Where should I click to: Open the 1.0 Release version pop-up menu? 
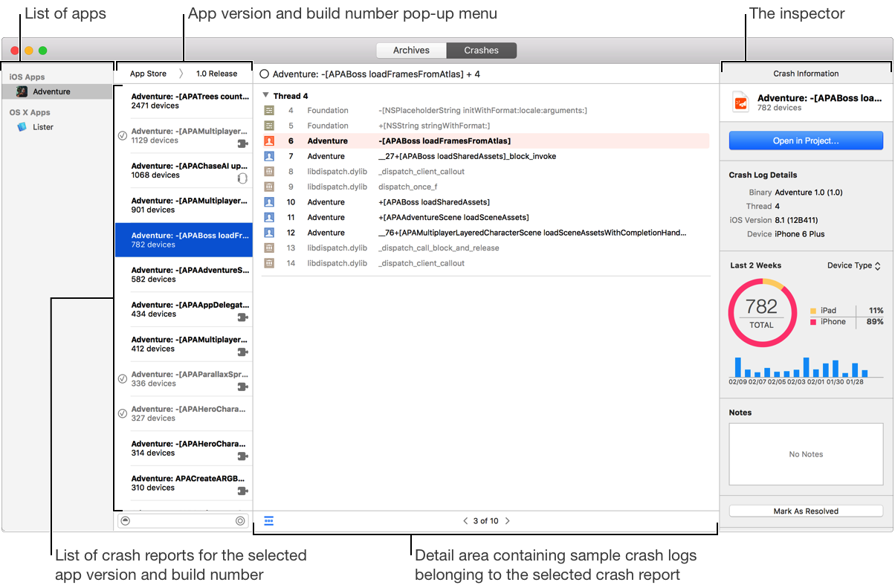(216, 74)
